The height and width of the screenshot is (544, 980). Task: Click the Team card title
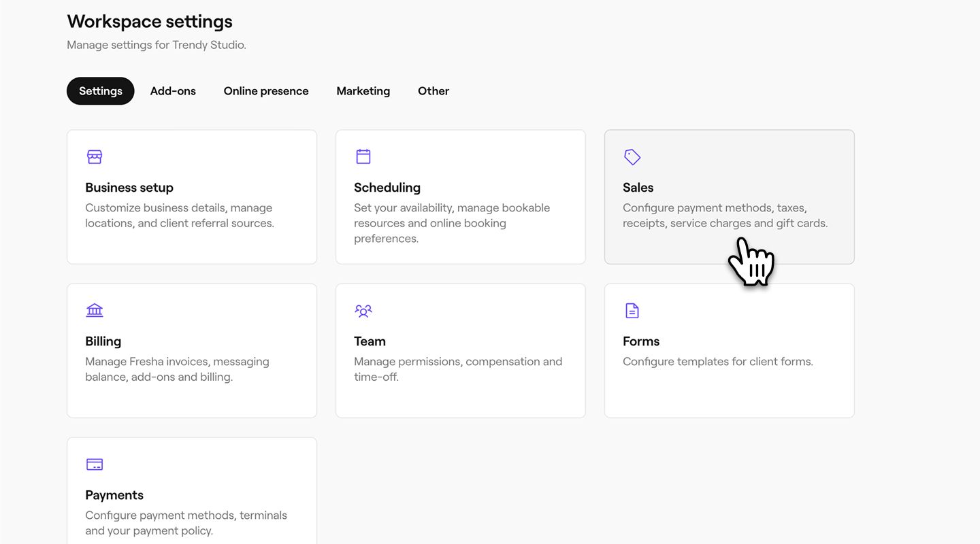tap(370, 341)
